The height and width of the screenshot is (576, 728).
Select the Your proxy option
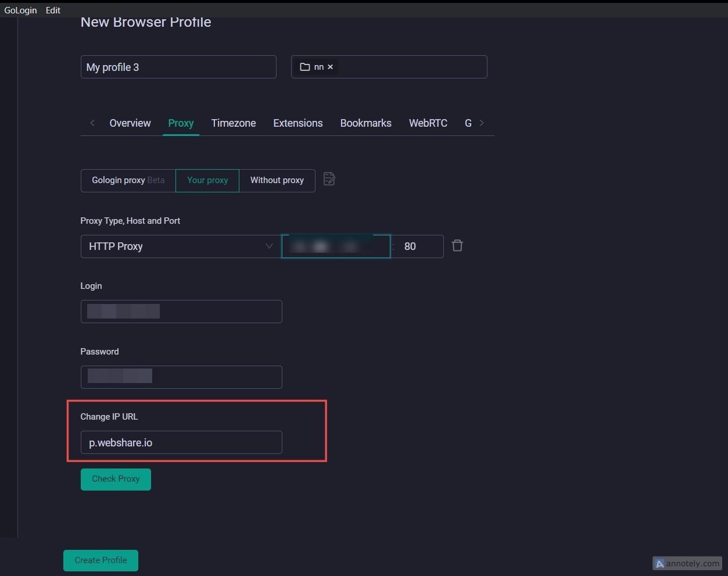[x=207, y=180]
